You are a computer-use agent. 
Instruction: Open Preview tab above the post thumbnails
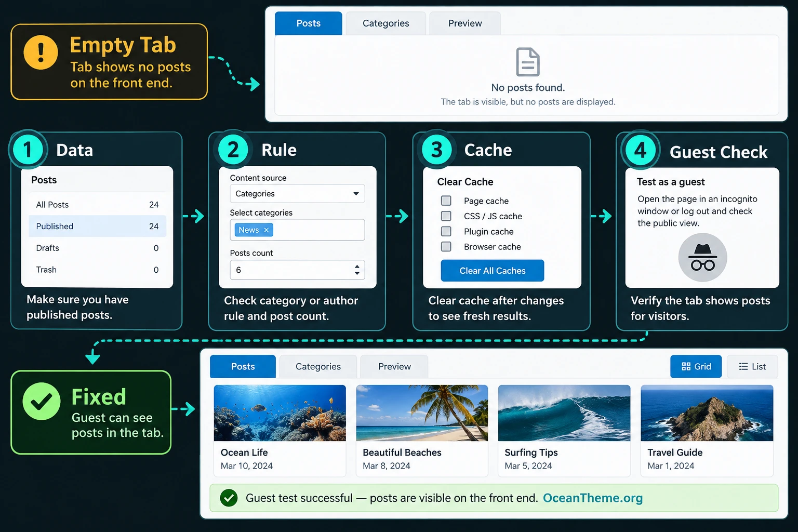394,366
